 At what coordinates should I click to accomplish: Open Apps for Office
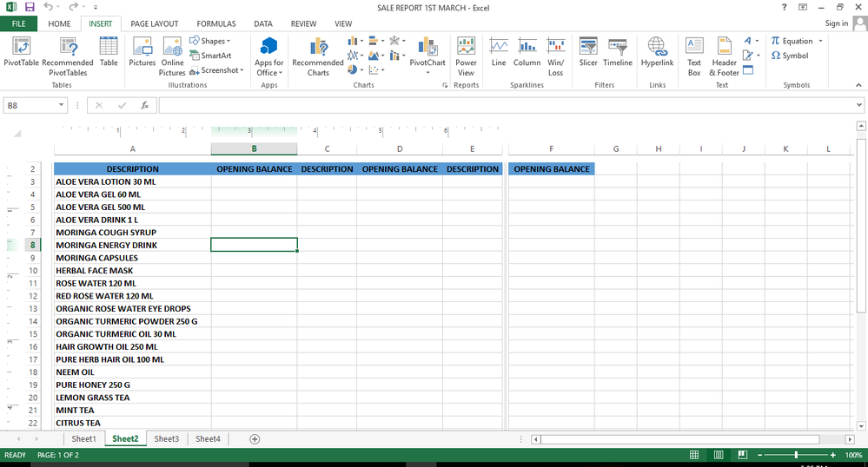(x=269, y=56)
